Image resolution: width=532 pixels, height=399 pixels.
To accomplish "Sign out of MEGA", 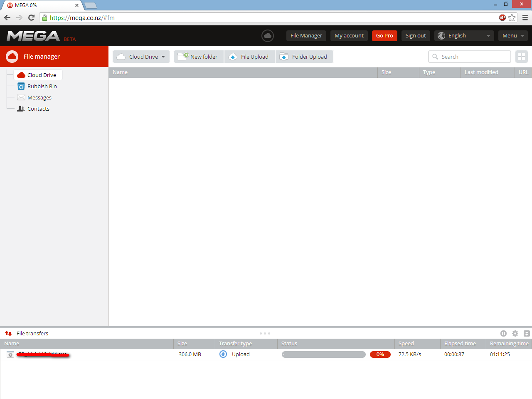I will (x=416, y=36).
